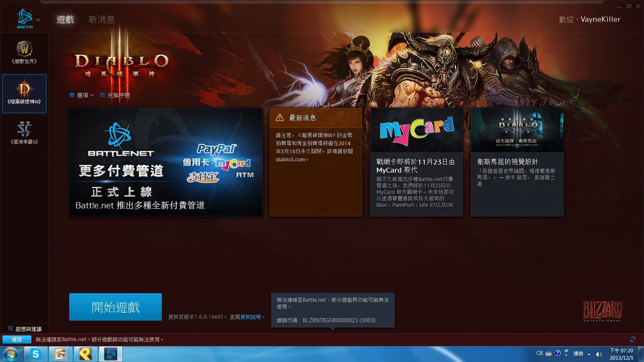Maximize the Battle.net window
Screen dimensions: 644x362
pos(629,6)
